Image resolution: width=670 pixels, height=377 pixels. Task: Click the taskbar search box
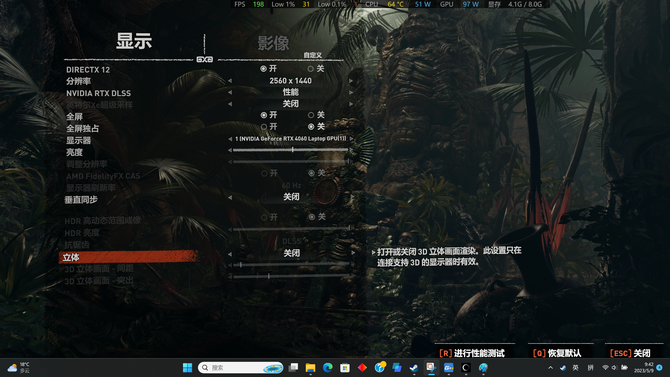click(x=241, y=368)
